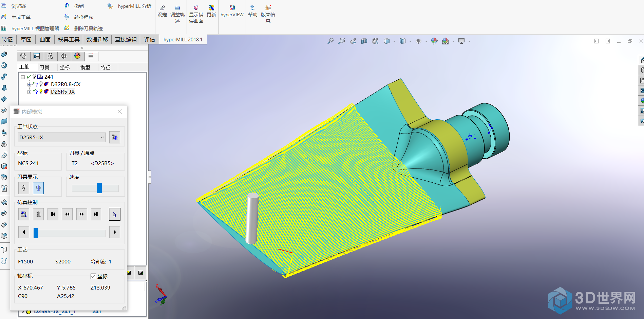Toggle the solid tool display button
Viewport: 644px width, 319px height.
point(24,188)
